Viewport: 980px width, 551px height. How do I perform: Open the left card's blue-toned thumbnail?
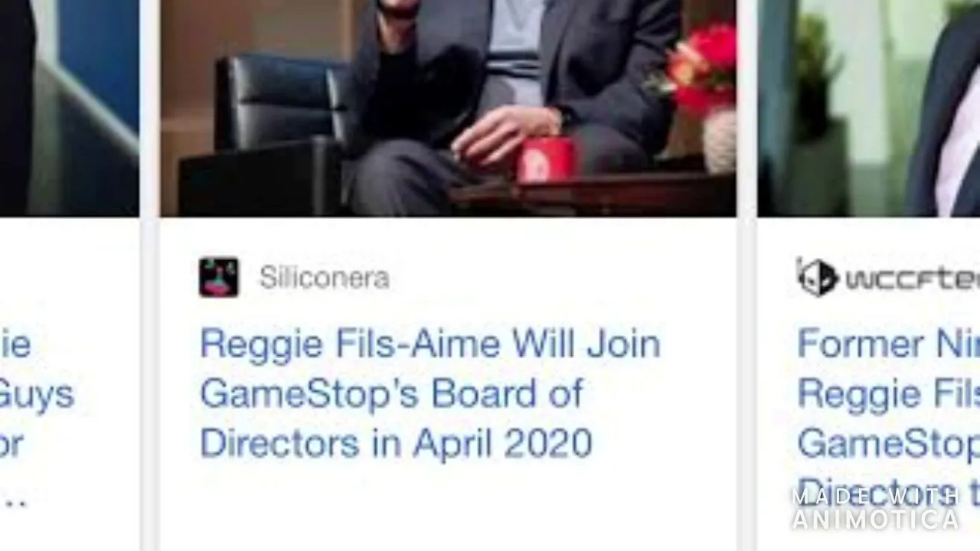[70, 108]
